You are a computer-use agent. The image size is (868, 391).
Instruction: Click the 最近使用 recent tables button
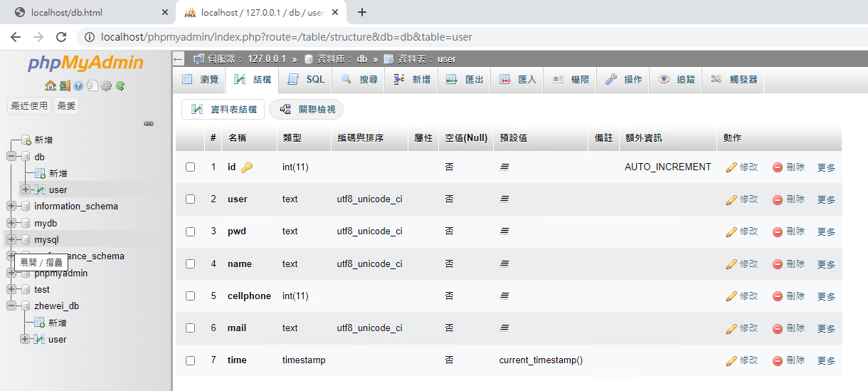[x=29, y=106]
